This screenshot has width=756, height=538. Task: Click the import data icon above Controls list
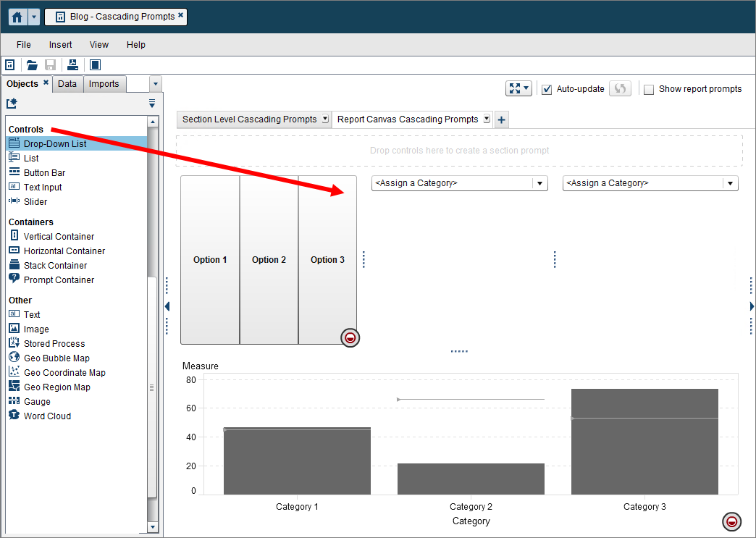click(x=12, y=104)
